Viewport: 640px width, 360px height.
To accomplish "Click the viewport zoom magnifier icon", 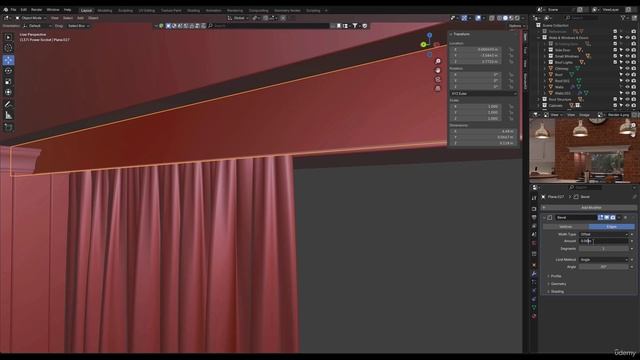I will (x=438, y=61).
